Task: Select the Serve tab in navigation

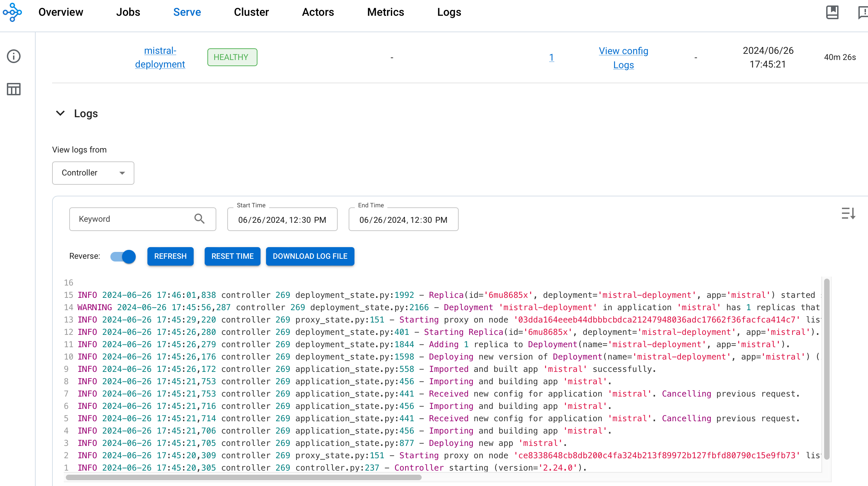Action: click(x=186, y=12)
